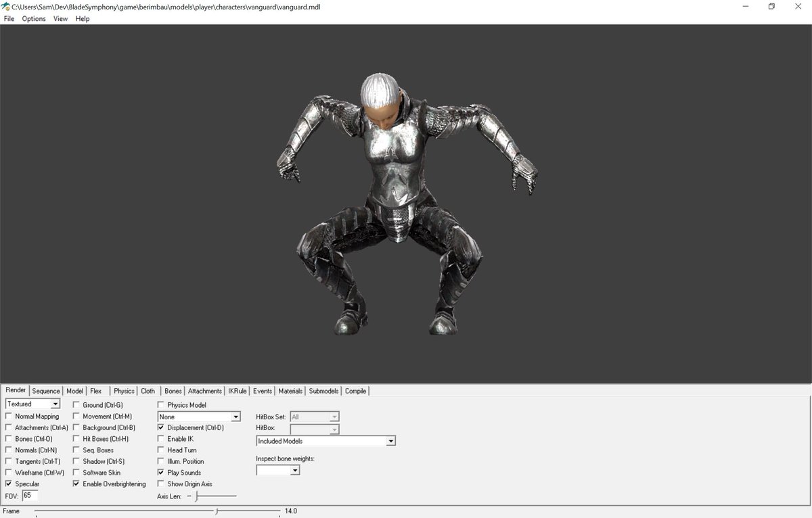Switch to the IKRule tab
Image resolution: width=812 pixels, height=518 pixels.
(x=238, y=391)
